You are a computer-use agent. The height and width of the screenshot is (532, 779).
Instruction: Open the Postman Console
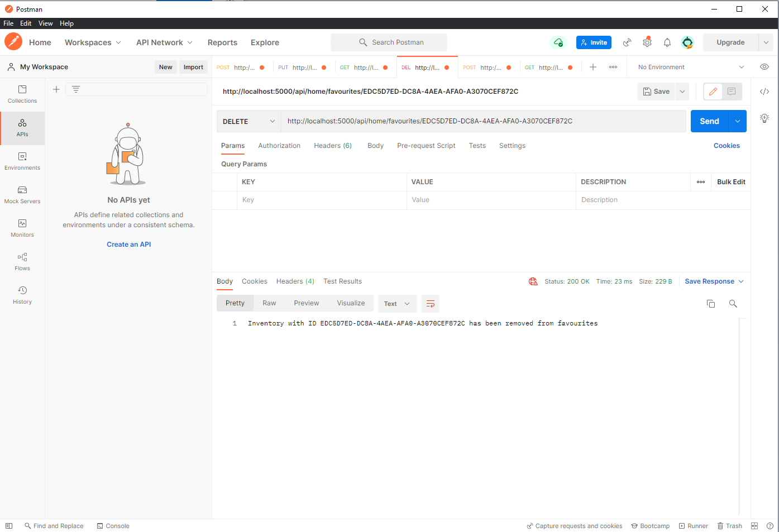click(x=113, y=525)
